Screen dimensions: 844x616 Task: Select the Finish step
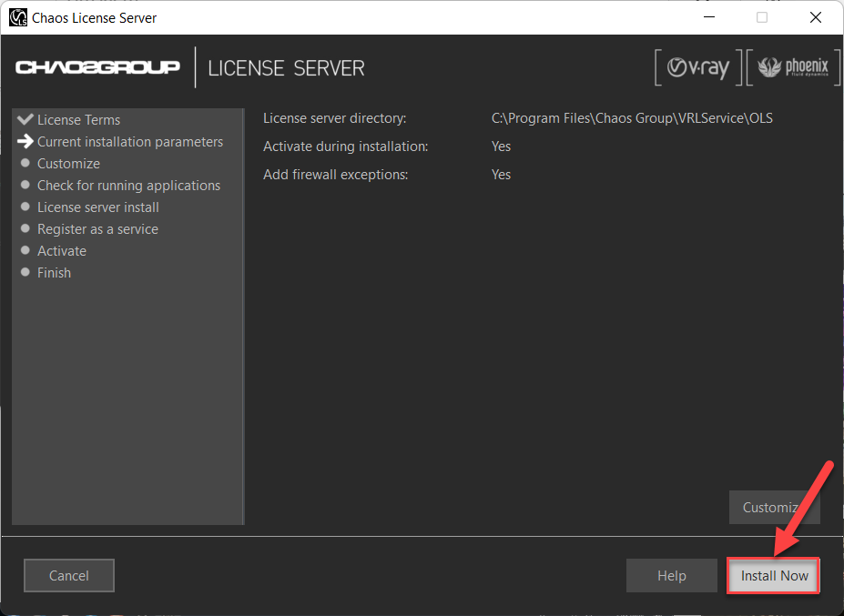[54, 273]
